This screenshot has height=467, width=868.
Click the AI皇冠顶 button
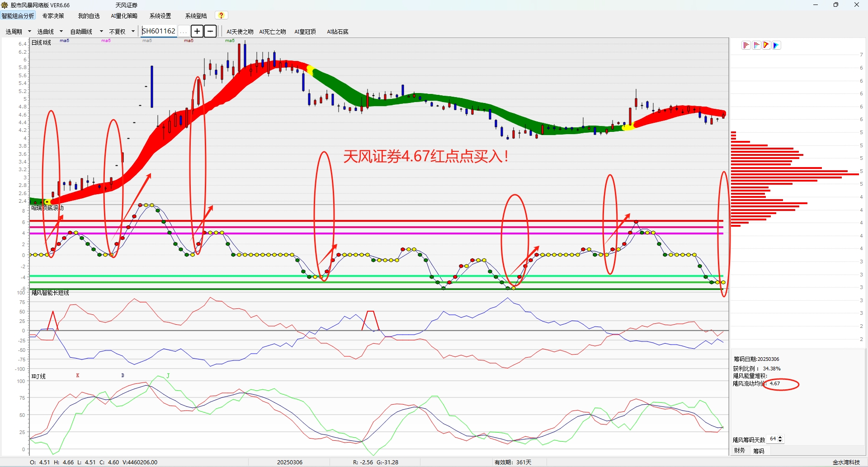coord(305,32)
